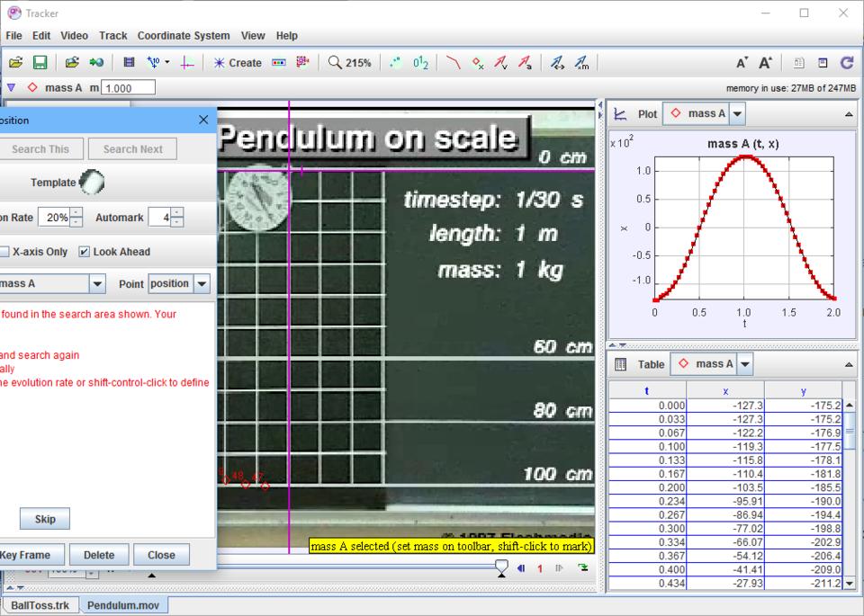Click the step forward playback button
This screenshot has width=864, height=616.
[559, 568]
